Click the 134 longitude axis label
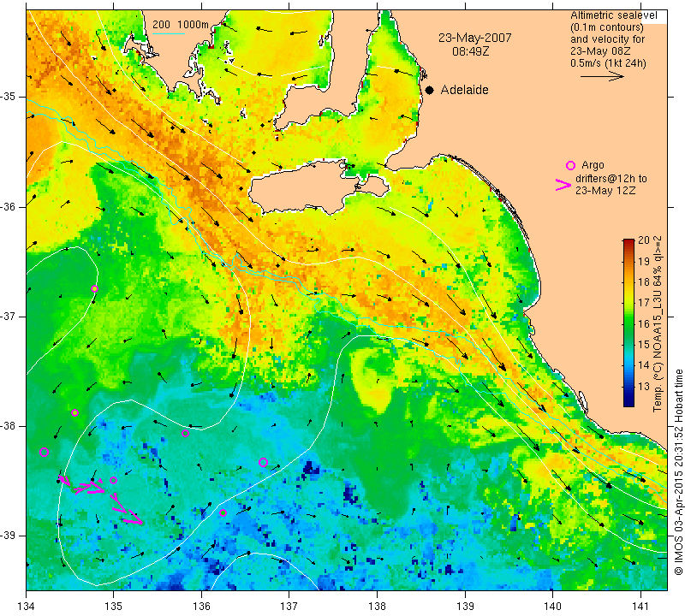 (27, 607)
